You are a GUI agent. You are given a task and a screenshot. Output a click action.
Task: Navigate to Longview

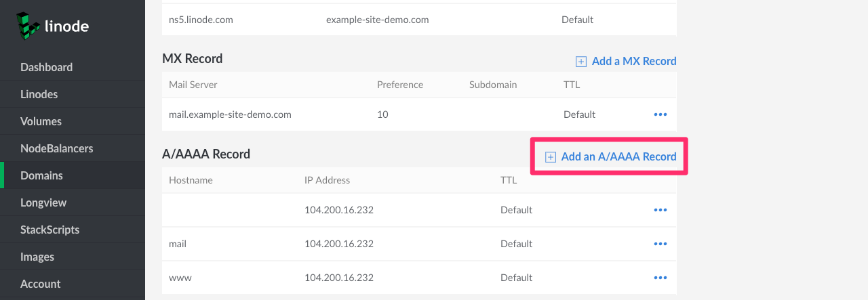pyautogui.click(x=43, y=202)
